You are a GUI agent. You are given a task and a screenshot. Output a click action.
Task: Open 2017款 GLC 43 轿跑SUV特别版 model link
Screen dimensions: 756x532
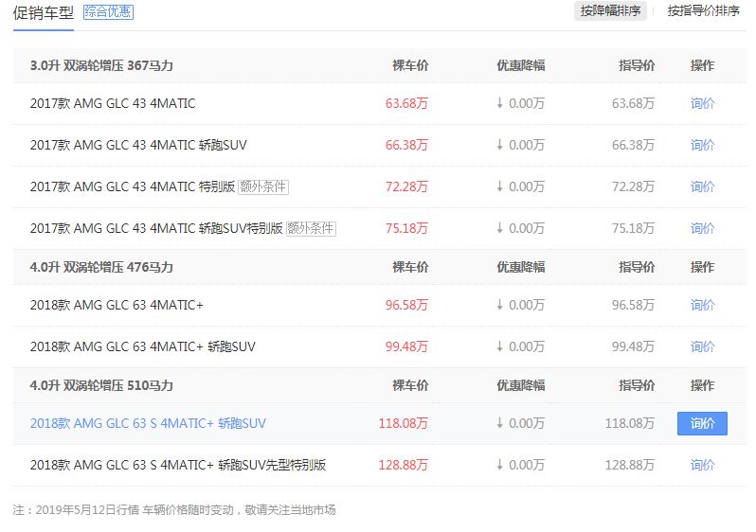coord(156,228)
